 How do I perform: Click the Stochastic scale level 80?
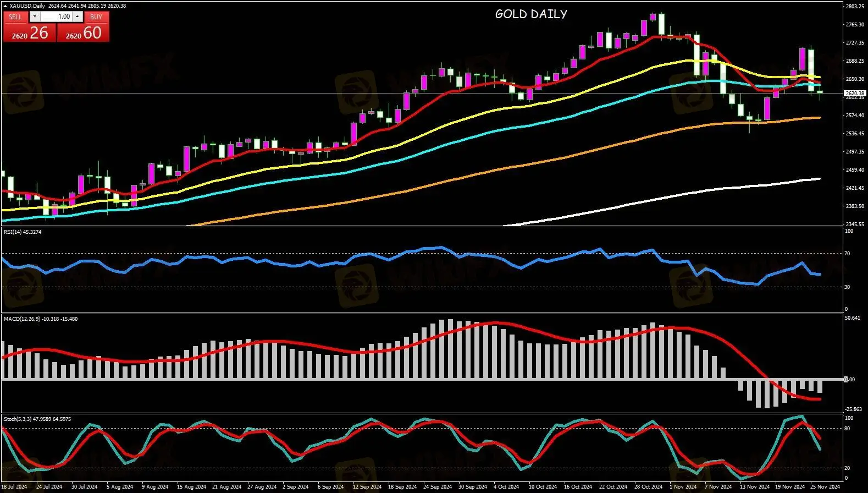click(x=848, y=429)
